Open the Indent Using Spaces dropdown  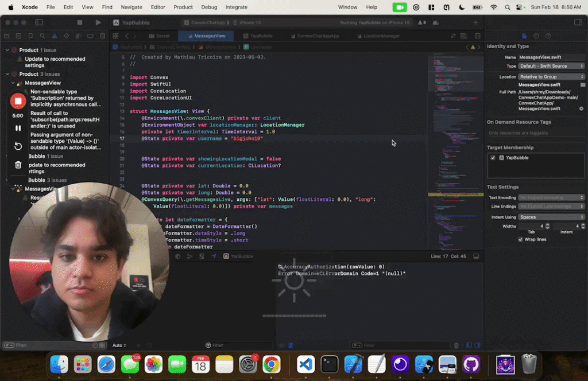coord(550,217)
